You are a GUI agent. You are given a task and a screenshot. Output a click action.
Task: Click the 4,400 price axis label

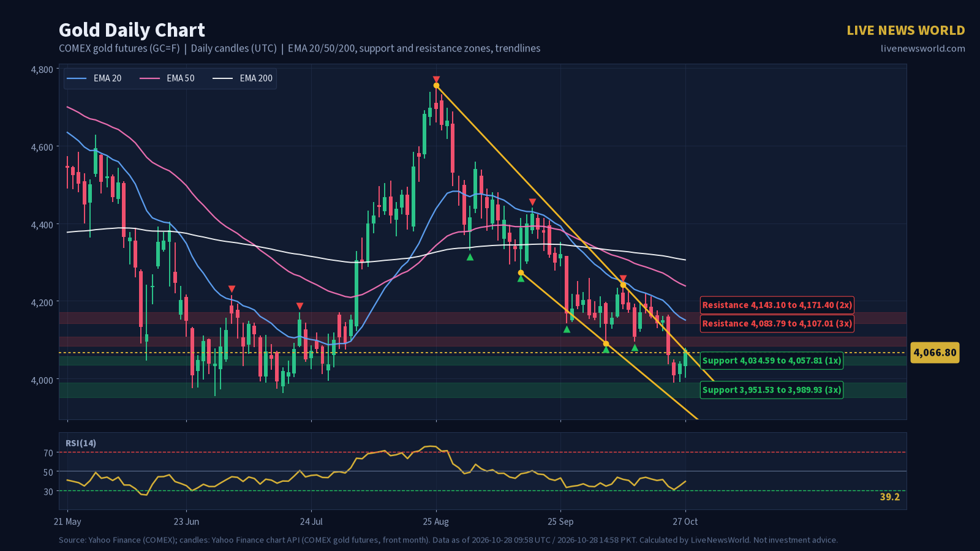(42, 225)
